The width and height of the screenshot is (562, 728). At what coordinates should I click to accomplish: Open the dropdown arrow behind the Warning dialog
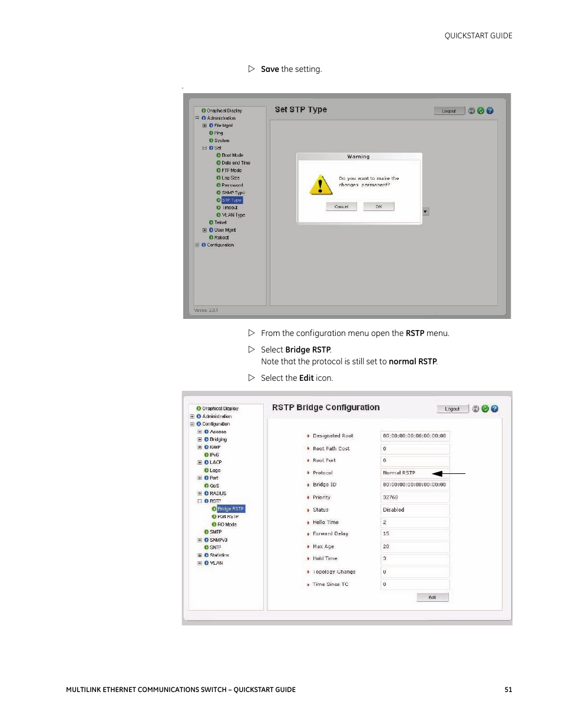425,212
